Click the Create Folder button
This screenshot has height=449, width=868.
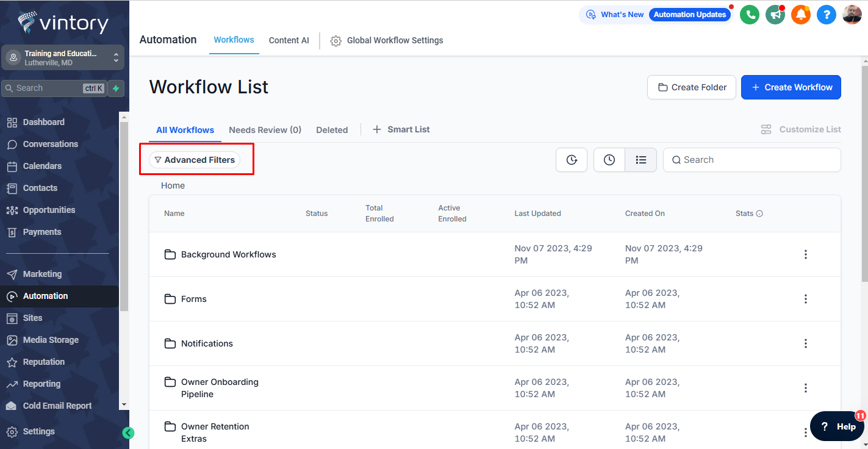[692, 87]
